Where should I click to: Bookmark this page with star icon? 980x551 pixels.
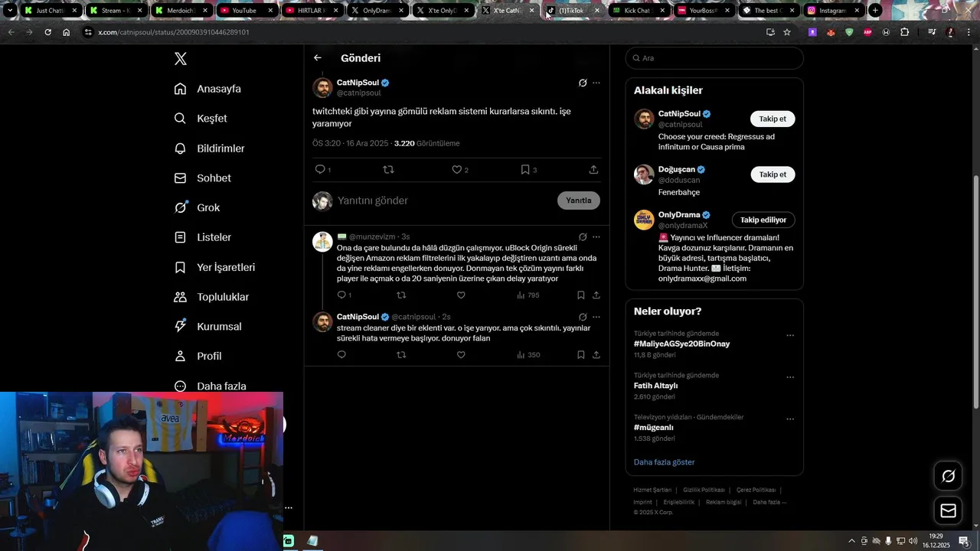click(787, 32)
